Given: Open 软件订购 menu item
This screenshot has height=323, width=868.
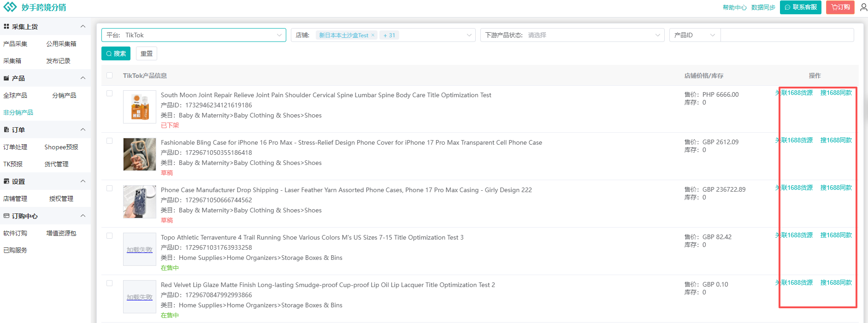Looking at the screenshot, I should pyautogui.click(x=15, y=233).
